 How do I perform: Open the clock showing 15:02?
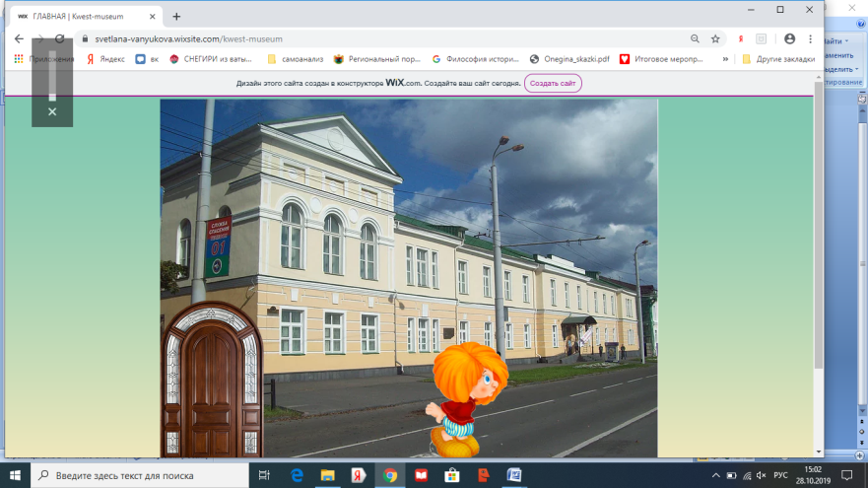click(813, 475)
